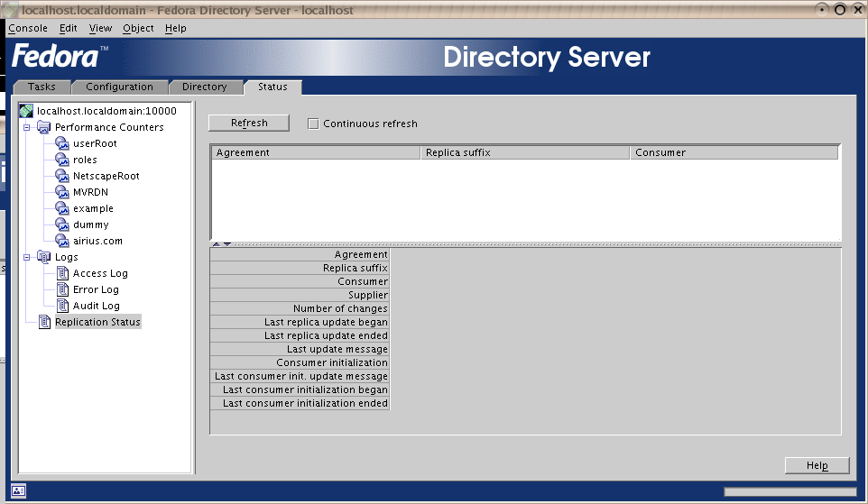Select the Audit Log tree item
The image size is (868, 504).
point(97,306)
